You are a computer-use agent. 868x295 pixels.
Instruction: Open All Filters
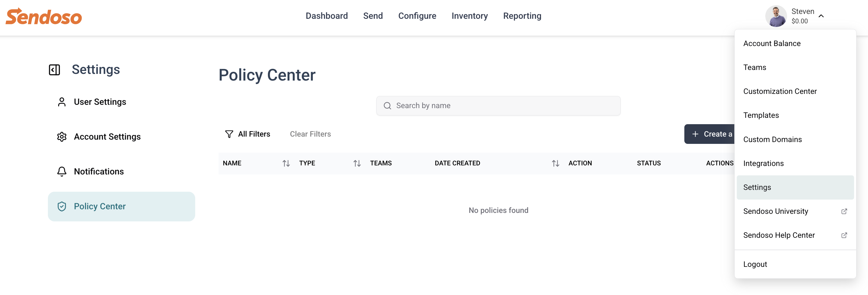tap(247, 134)
